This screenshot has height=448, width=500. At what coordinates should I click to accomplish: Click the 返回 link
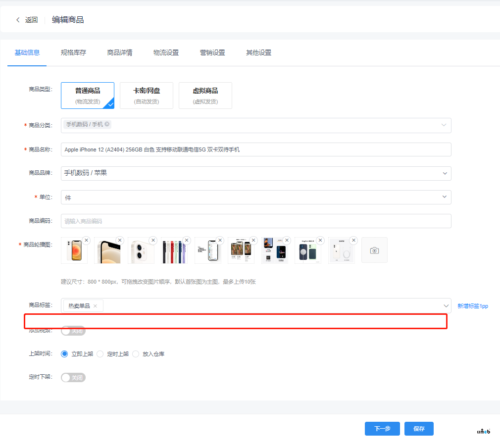31,20
